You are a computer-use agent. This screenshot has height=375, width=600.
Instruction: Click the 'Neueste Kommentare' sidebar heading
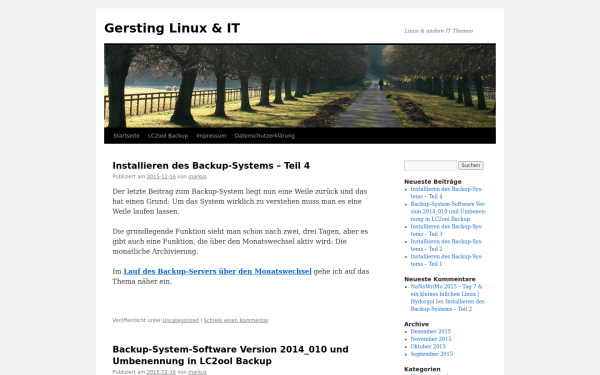[x=440, y=279]
